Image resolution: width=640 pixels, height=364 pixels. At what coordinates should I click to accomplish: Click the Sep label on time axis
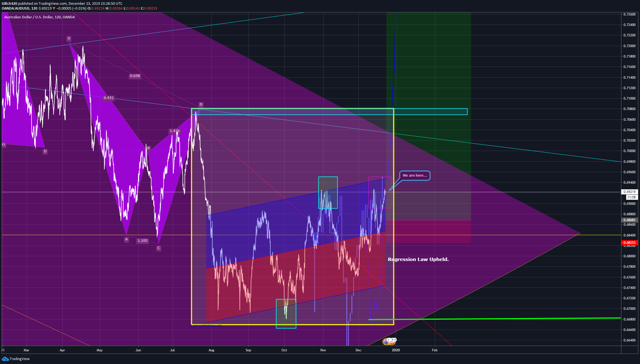[248, 350]
